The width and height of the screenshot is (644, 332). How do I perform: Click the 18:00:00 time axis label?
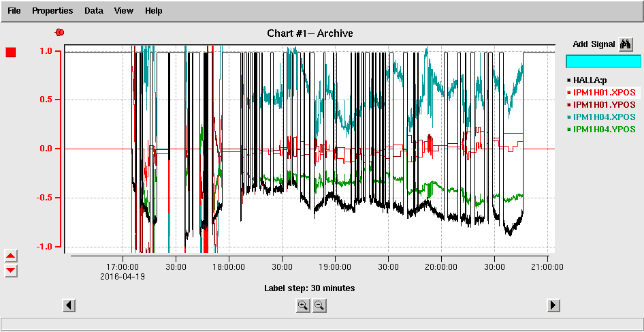pos(229,267)
